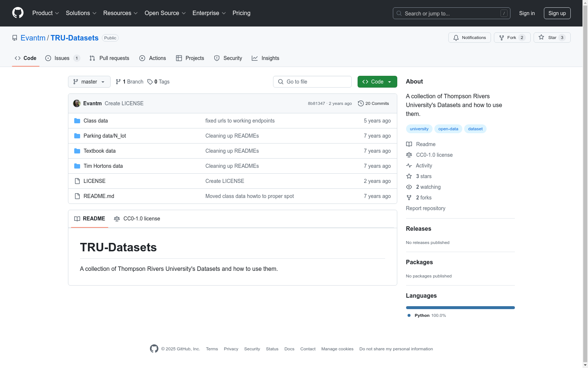Open the master branch selector

click(89, 82)
